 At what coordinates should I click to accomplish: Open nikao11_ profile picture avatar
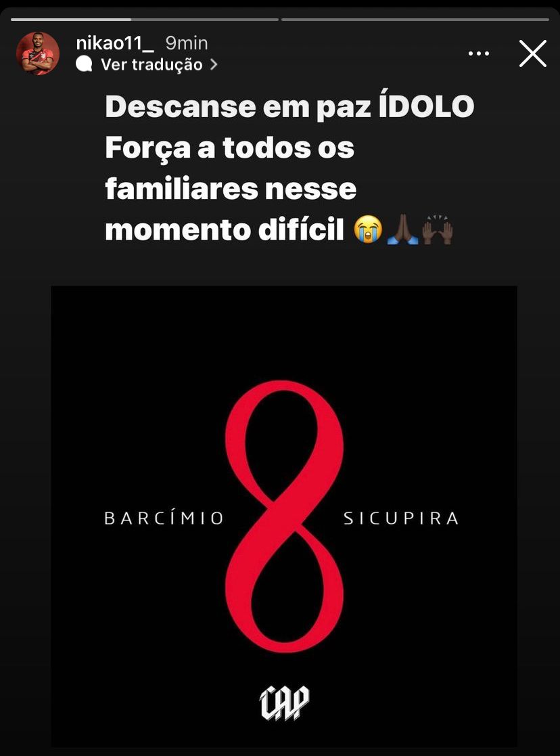tap(38, 53)
